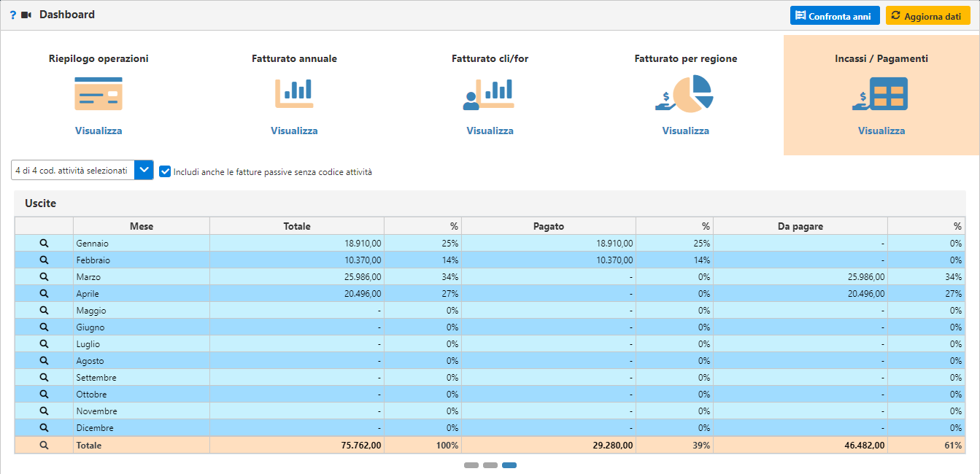The width and height of the screenshot is (980, 474).
Task: Click the Confronta anni button
Action: click(835, 16)
